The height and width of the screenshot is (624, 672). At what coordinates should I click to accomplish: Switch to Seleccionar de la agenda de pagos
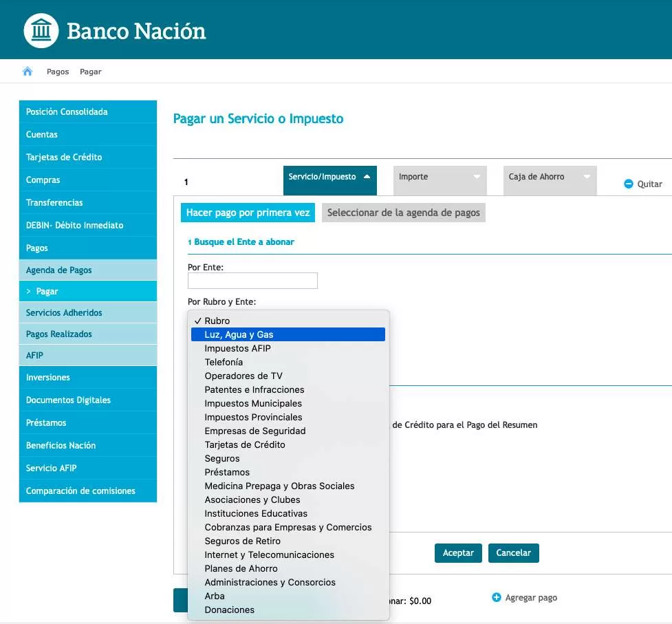(403, 213)
